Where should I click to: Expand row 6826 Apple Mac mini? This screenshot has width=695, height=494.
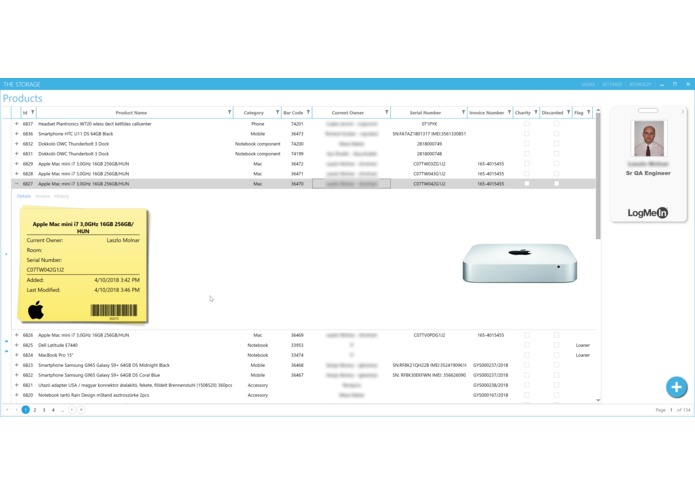point(16,335)
